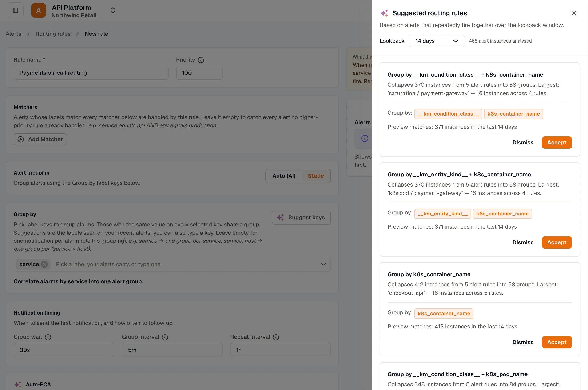Click the sparkle icon beside Suggested routing rules

[384, 13]
